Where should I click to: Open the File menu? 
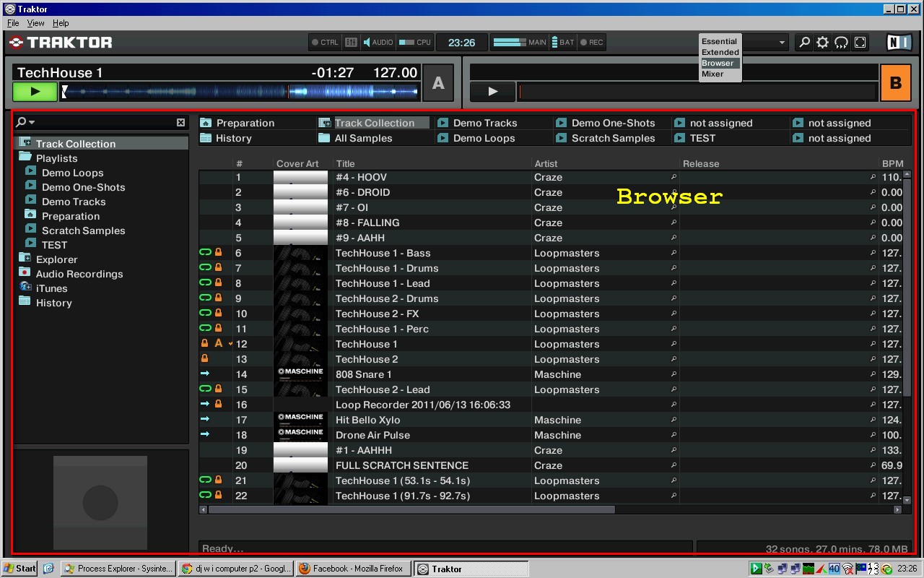pyautogui.click(x=13, y=23)
